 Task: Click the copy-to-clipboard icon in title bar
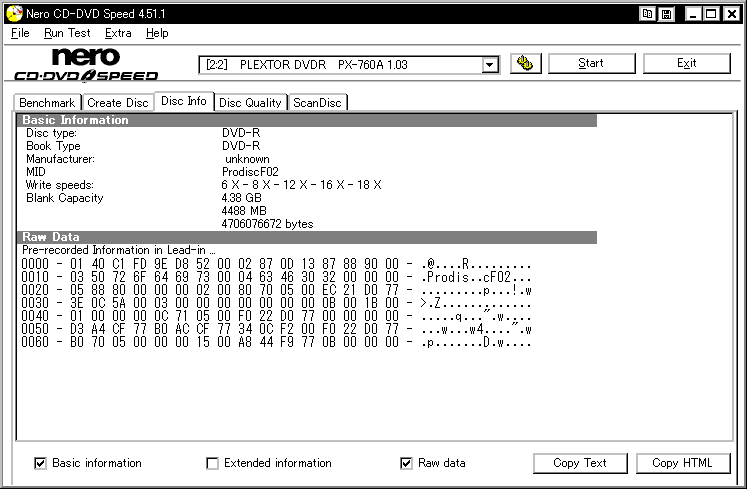point(647,14)
